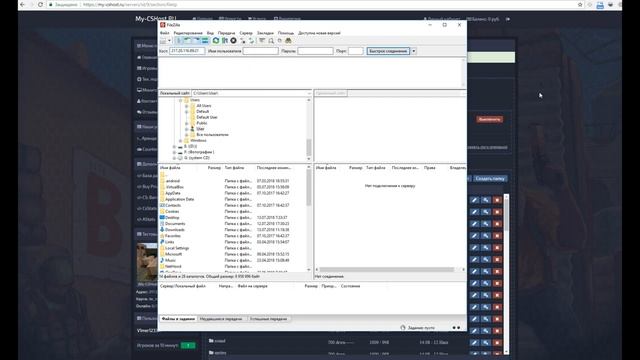Click the topmost wrench icon on webpage

point(486,200)
